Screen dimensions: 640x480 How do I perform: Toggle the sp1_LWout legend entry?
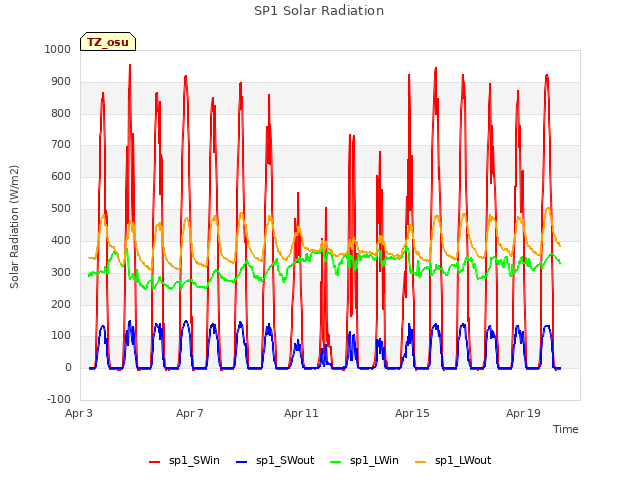point(453,460)
